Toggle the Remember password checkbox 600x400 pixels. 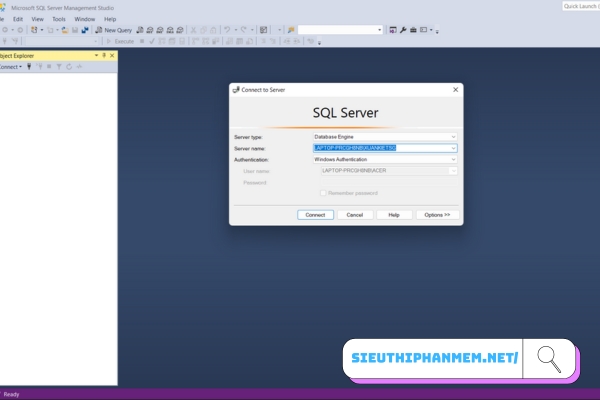pos(323,193)
